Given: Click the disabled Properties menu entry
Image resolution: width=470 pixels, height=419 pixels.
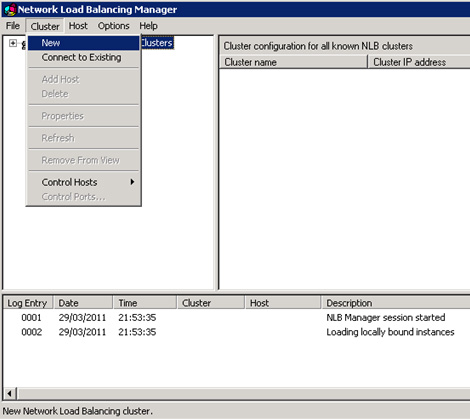Looking at the screenshot, I should coord(83,116).
